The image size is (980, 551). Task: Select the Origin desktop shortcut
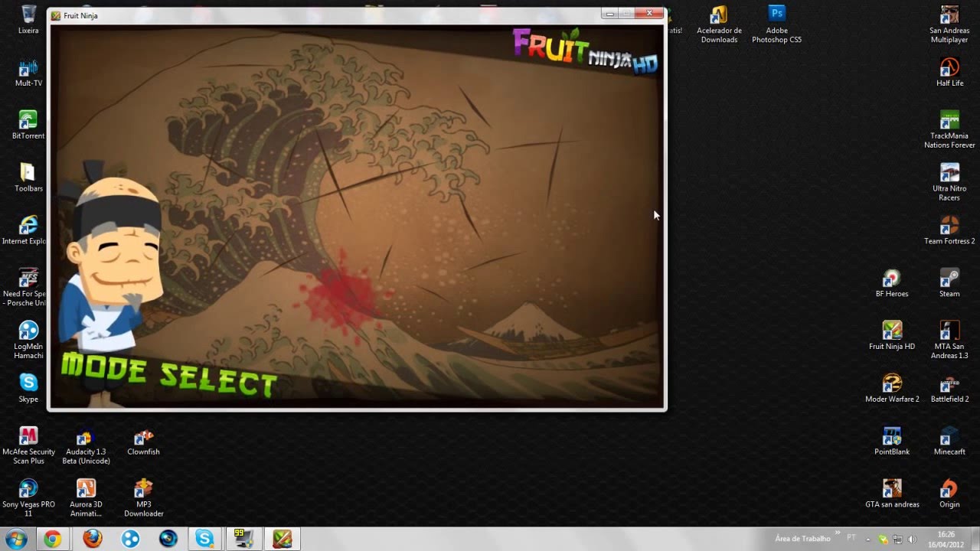949,494
